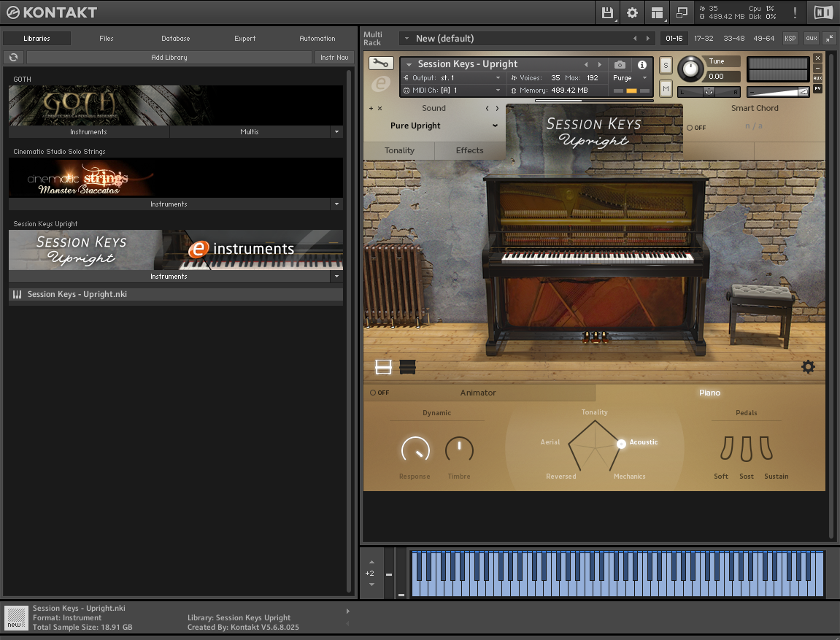Image resolution: width=840 pixels, height=640 pixels.
Task: Click the Soft pedal icon
Action: [x=726, y=448]
